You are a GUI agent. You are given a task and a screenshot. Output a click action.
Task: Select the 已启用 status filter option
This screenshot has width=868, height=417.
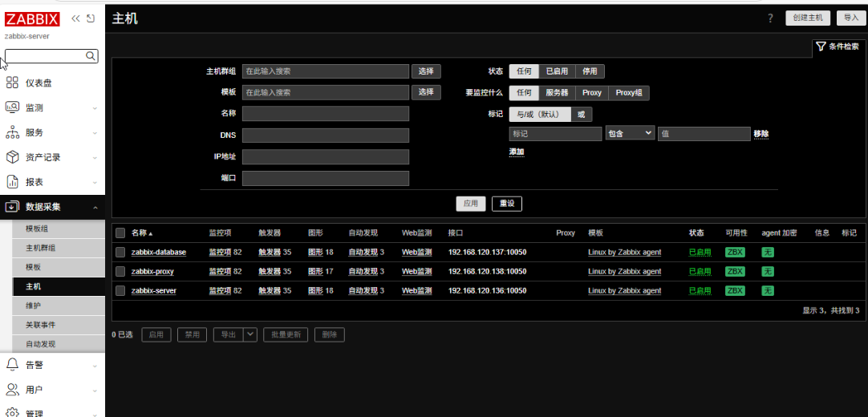tap(556, 71)
